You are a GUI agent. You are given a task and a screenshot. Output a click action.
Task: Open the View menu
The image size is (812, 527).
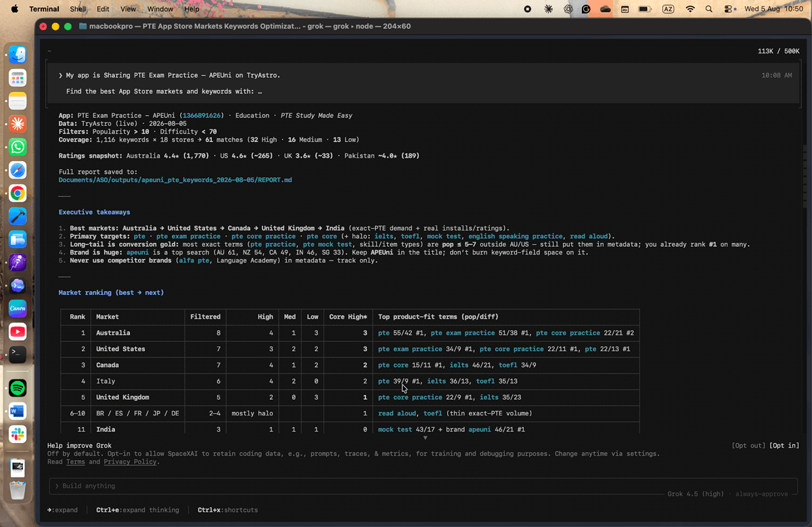[x=128, y=9]
